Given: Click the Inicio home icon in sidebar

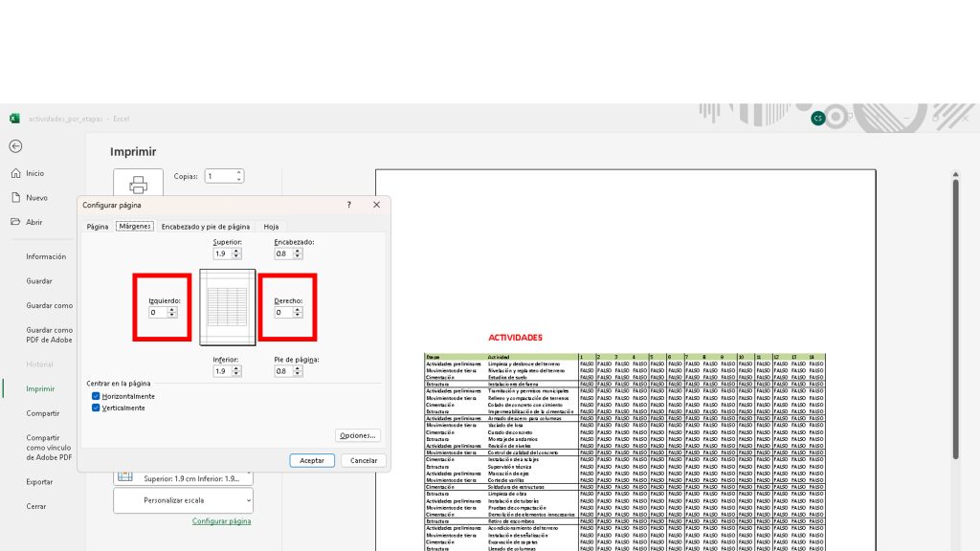Looking at the screenshot, I should coord(16,173).
